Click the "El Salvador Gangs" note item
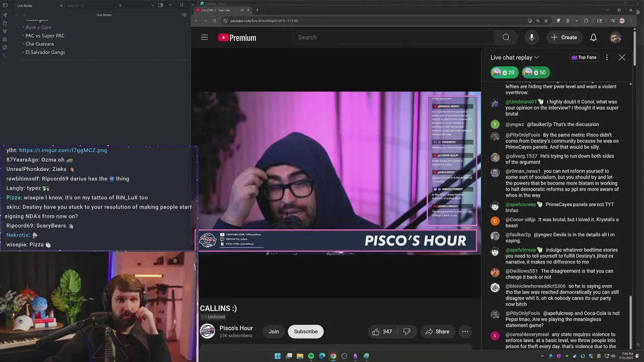644x362 pixels. tap(45, 52)
